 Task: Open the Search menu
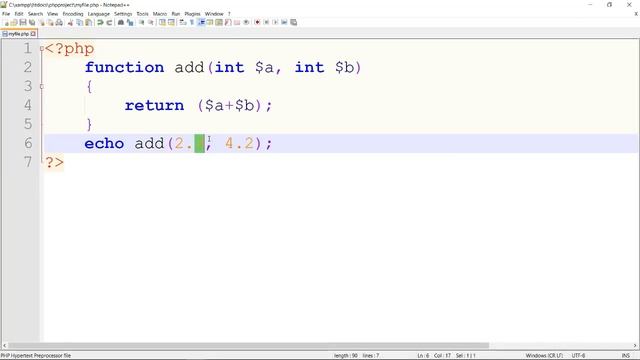[x=35, y=14]
